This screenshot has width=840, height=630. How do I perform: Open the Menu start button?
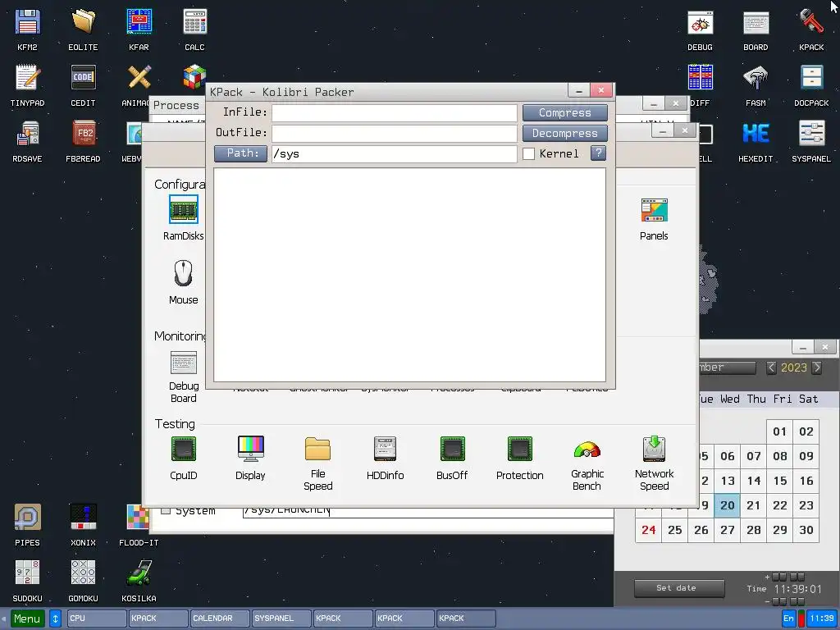pyautogui.click(x=27, y=619)
